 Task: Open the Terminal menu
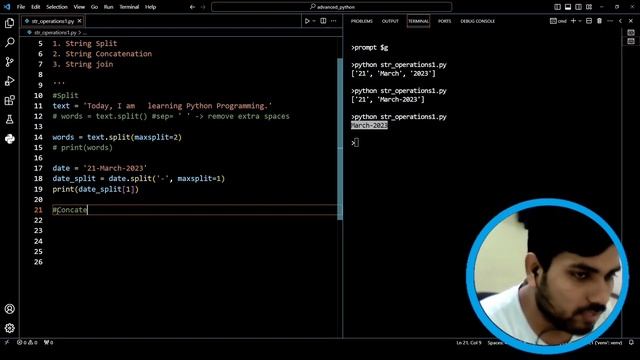(x=129, y=7)
